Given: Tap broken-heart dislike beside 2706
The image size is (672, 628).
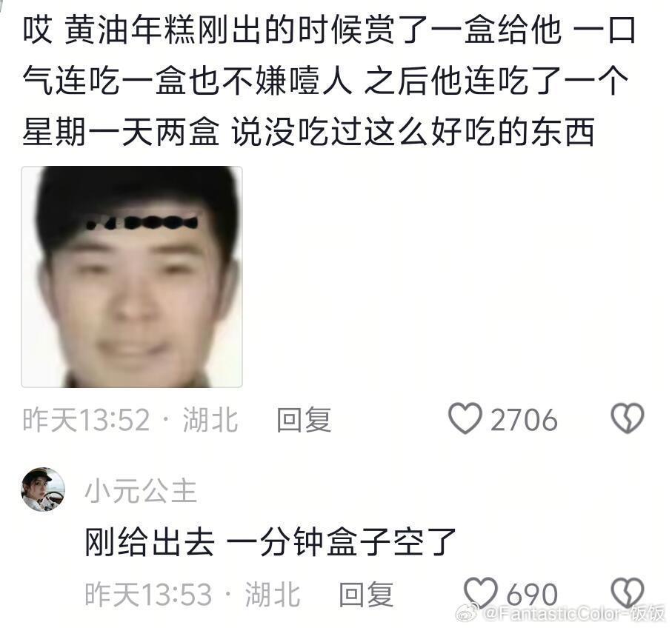Looking at the screenshot, I should (627, 418).
